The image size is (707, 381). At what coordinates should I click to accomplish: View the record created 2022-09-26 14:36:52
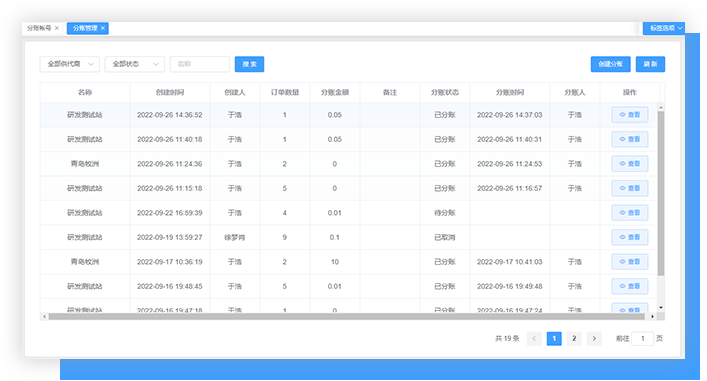coord(629,115)
